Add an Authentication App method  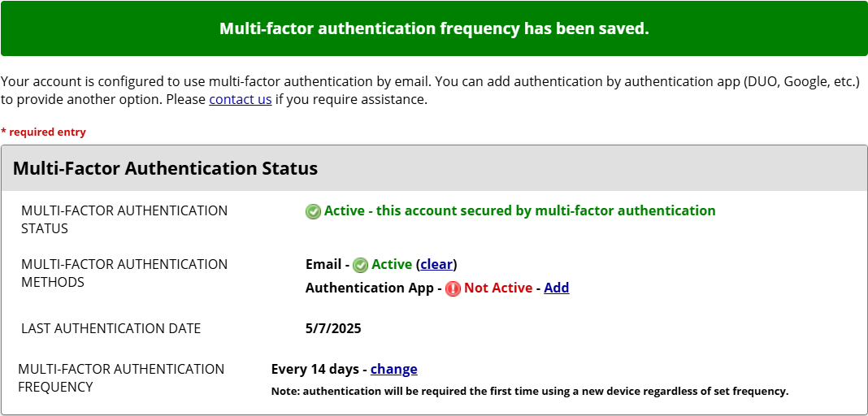556,288
